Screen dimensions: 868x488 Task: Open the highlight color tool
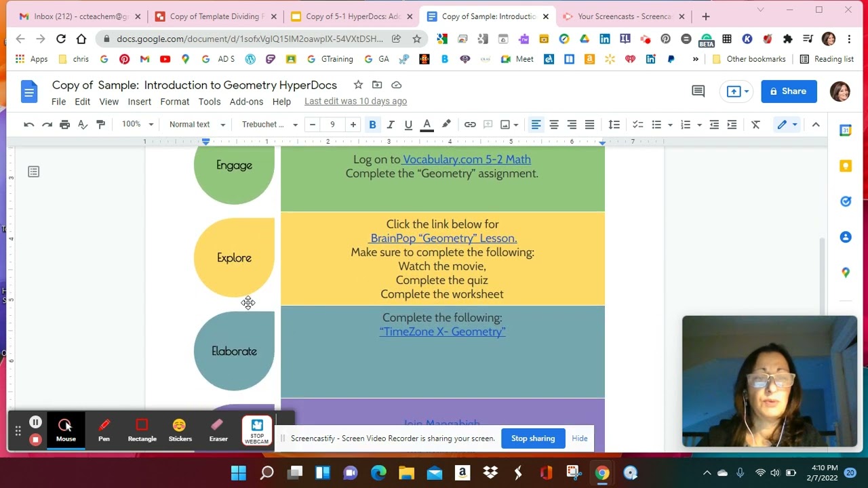[x=446, y=125]
